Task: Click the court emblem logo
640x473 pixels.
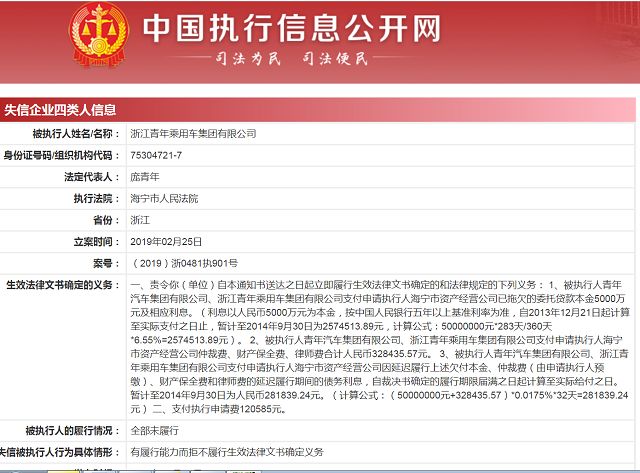Action: [99, 34]
